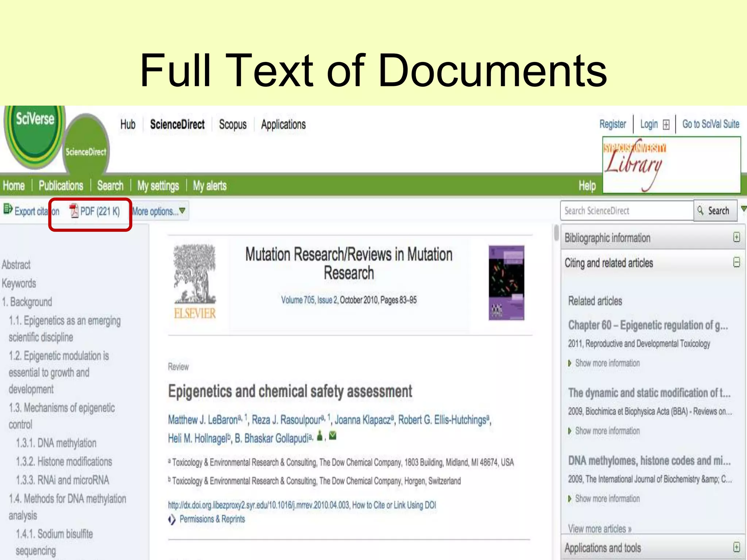Image resolution: width=747 pixels, height=560 pixels.
Task: Open author Joanna Klapacz link
Action: 363,420
